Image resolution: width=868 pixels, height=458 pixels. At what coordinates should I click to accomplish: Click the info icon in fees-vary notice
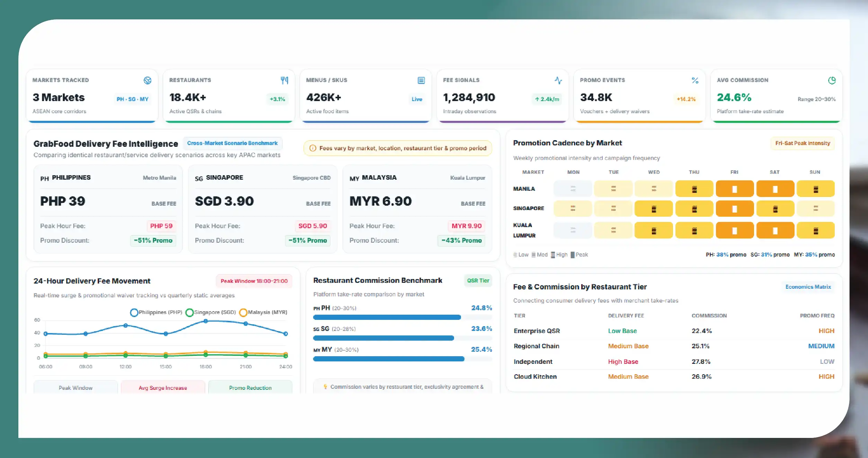click(x=312, y=148)
